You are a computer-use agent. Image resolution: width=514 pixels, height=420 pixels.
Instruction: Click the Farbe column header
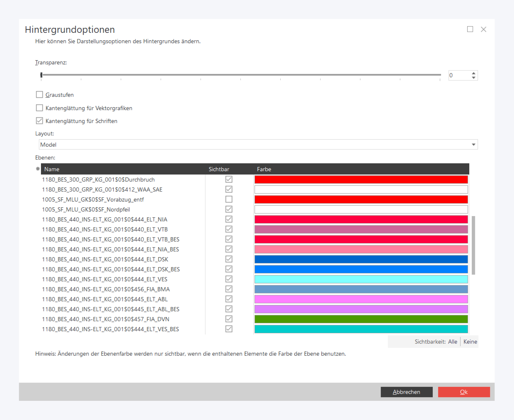(264, 169)
